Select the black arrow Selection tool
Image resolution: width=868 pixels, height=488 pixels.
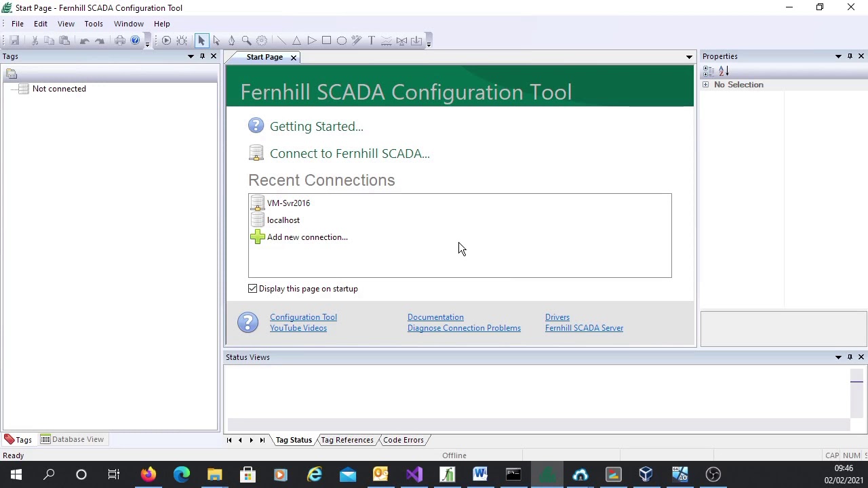click(201, 41)
